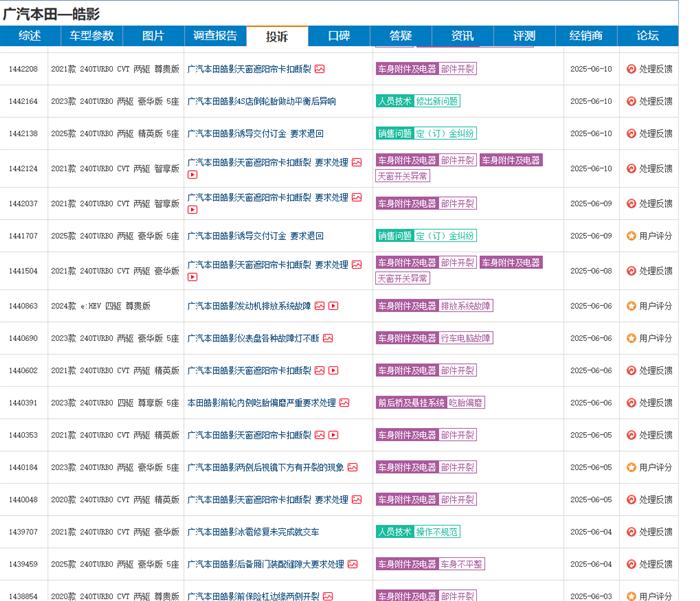Open the 图片 tab

[x=153, y=36]
